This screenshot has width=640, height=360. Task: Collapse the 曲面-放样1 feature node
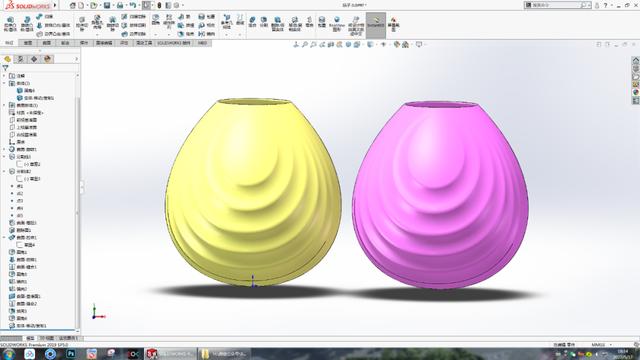tap(4, 238)
